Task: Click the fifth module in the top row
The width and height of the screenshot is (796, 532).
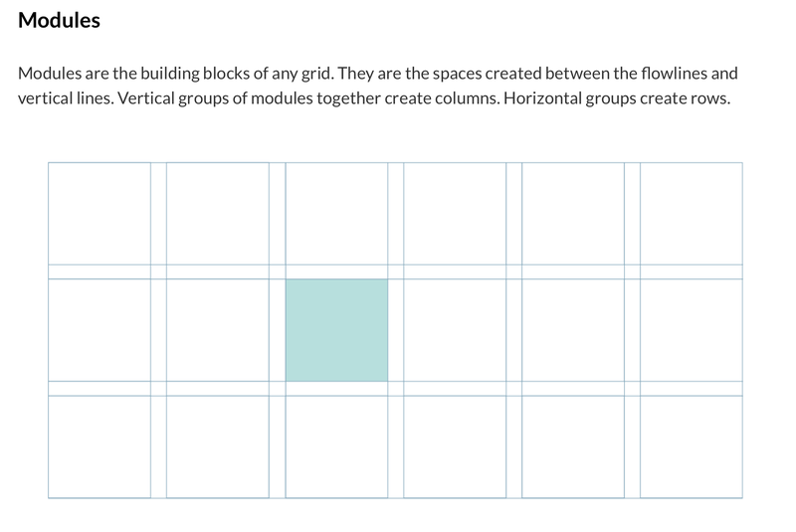Action: [573, 214]
